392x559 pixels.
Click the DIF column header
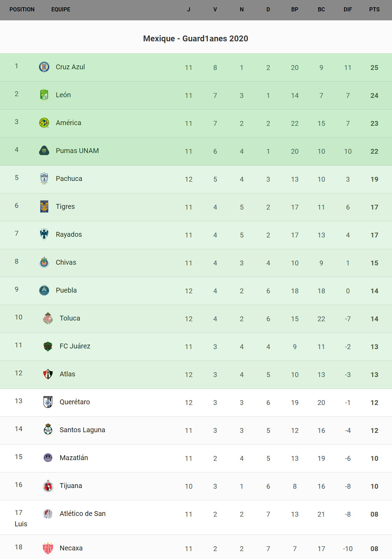348,10
